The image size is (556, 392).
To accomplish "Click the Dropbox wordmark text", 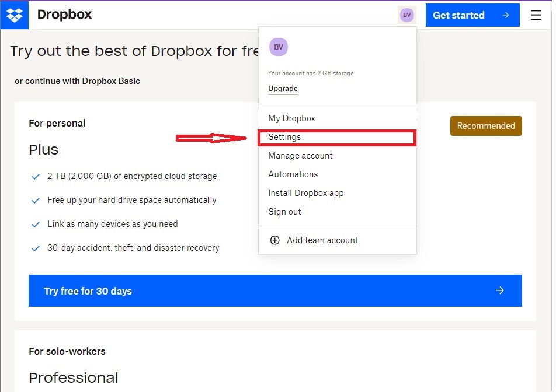I will (x=64, y=15).
